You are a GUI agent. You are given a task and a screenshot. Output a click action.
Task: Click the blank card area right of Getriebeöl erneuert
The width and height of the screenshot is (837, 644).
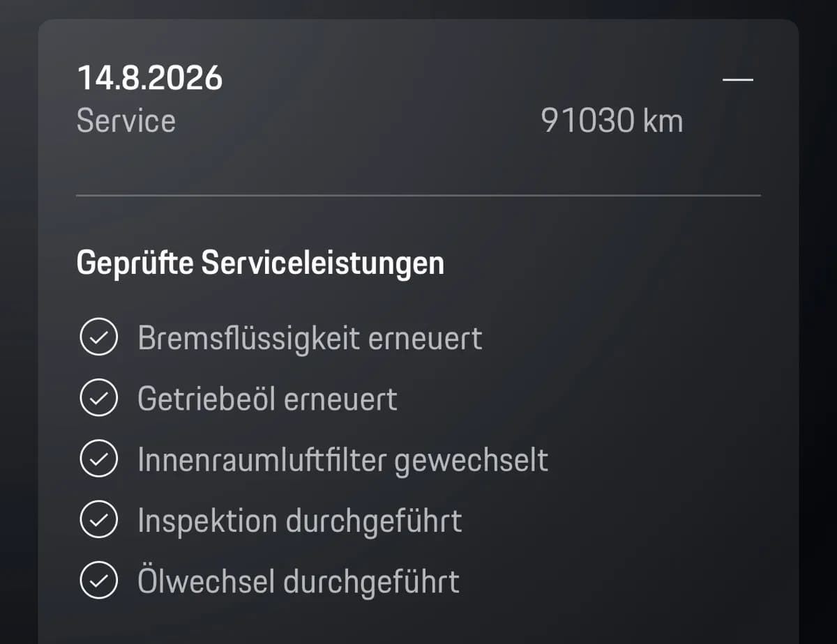pyautogui.click(x=593, y=399)
